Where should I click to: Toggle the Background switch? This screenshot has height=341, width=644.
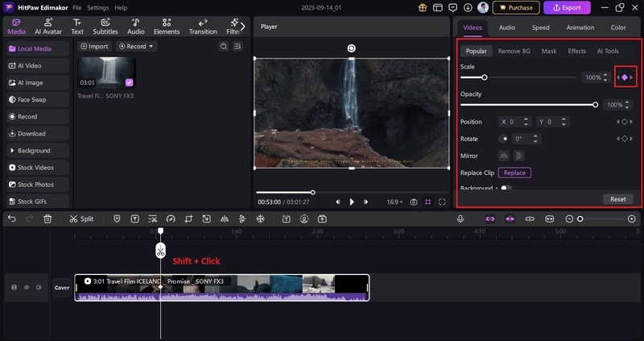[506, 188]
